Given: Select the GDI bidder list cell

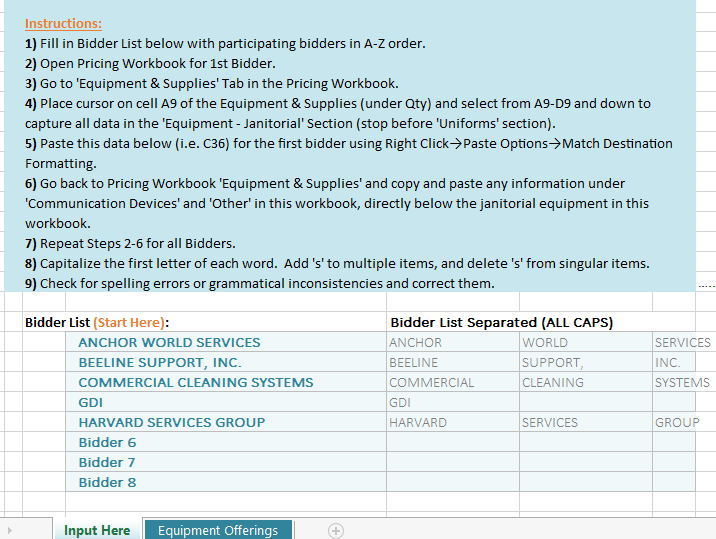Looking at the screenshot, I should tap(226, 402).
